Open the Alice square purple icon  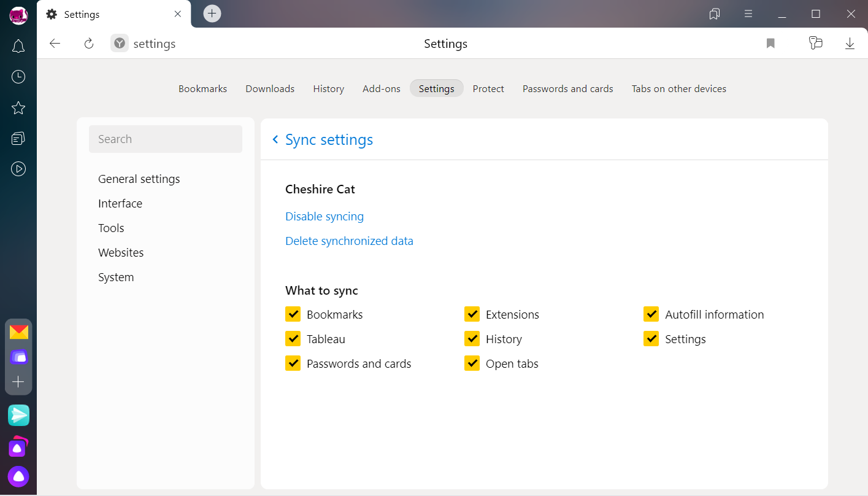pos(18,447)
